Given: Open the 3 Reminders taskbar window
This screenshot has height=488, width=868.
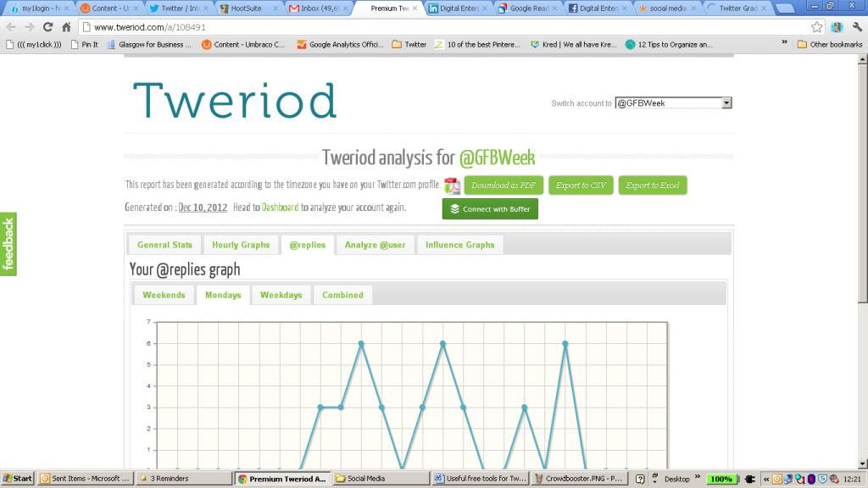Looking at the screenshot, I should [183, 479].
